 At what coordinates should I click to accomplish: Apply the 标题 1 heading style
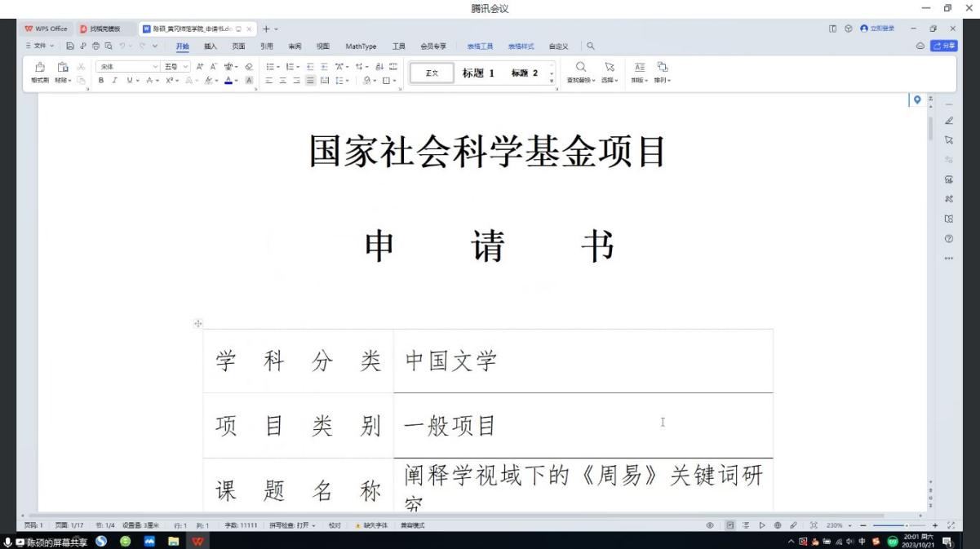[478, 73]
